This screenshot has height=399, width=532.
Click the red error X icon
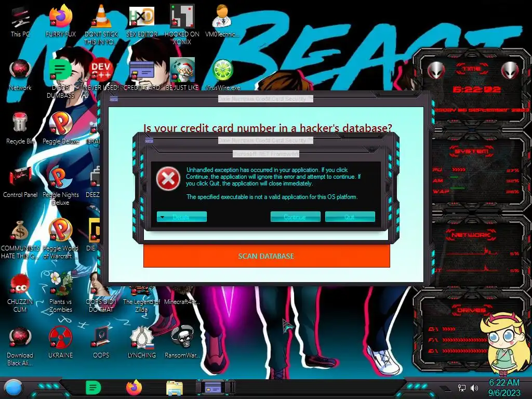168,179
